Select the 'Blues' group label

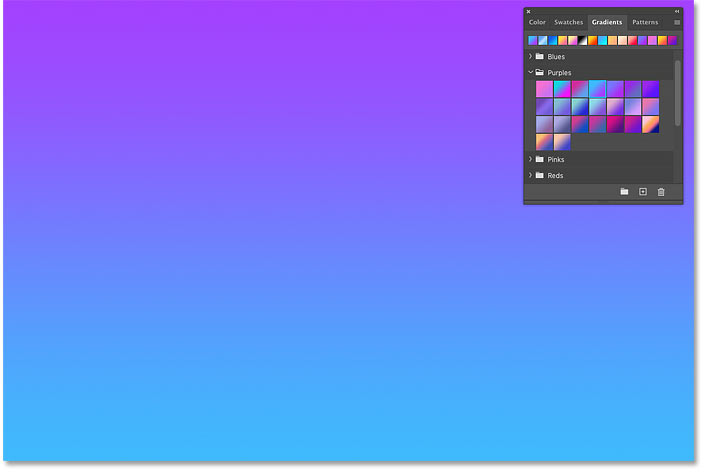coord(556,57)
